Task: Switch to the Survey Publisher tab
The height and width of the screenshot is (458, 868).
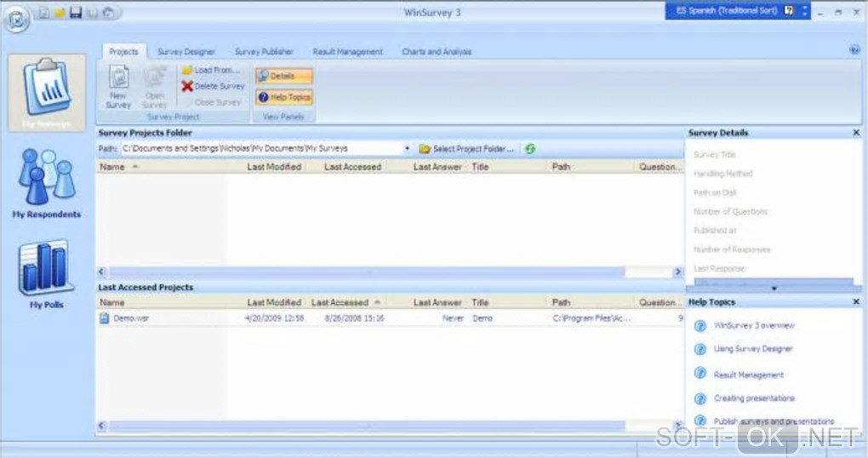Action: (264, 52)
